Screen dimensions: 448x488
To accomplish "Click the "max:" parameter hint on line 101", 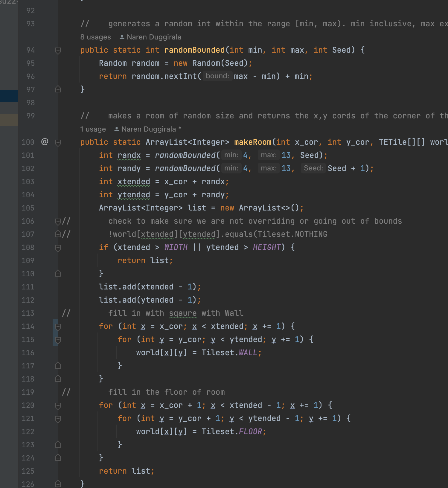I will pos(269,155).
